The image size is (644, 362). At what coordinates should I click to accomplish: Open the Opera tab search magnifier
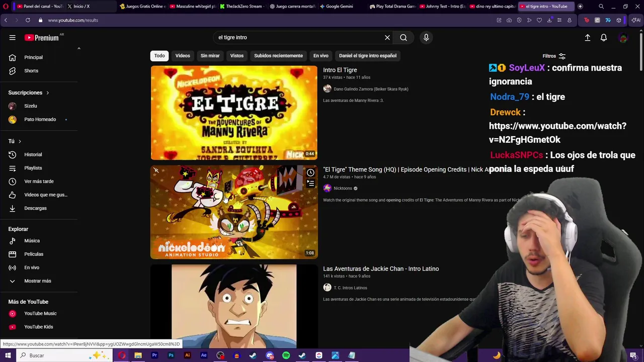[601, 7]
